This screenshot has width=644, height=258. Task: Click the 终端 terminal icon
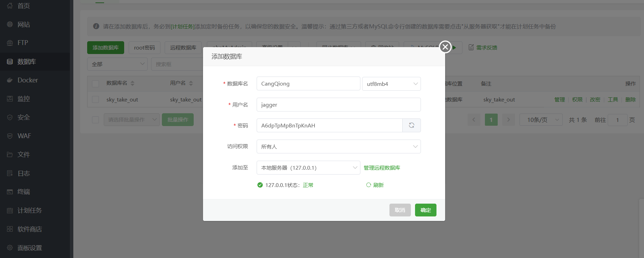[x=10, y=192]
